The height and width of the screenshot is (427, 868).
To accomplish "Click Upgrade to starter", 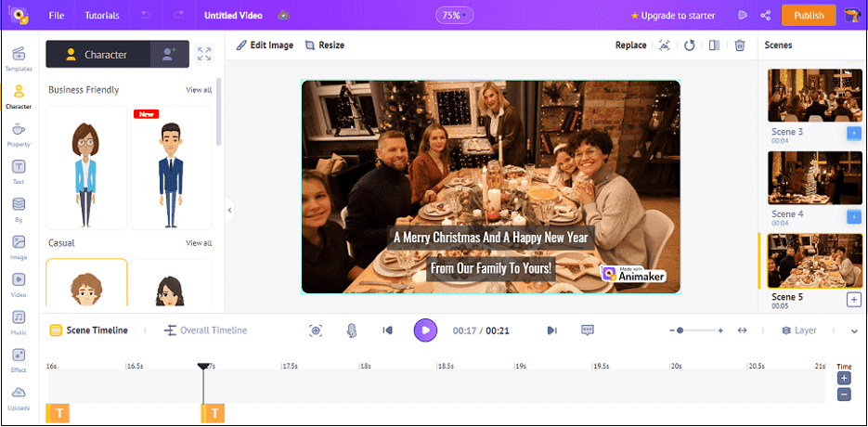I will 673,16.
